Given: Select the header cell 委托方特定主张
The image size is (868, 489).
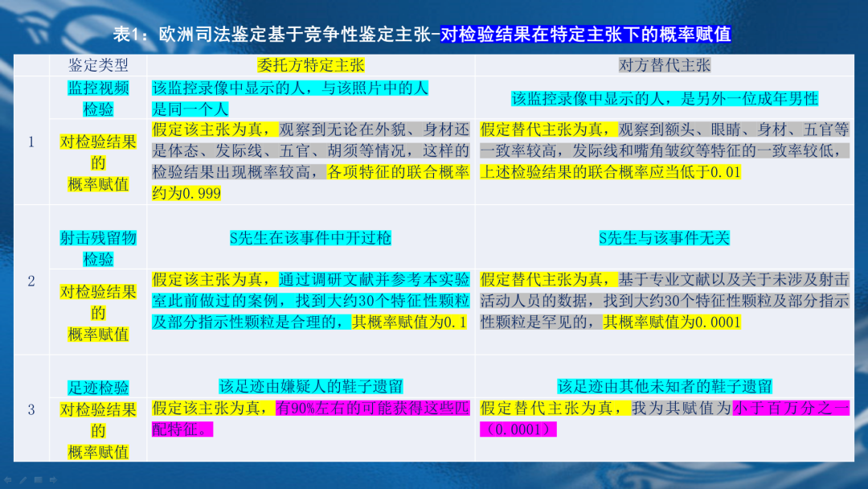Looking at the screenshot, I should tap(310, 65).
